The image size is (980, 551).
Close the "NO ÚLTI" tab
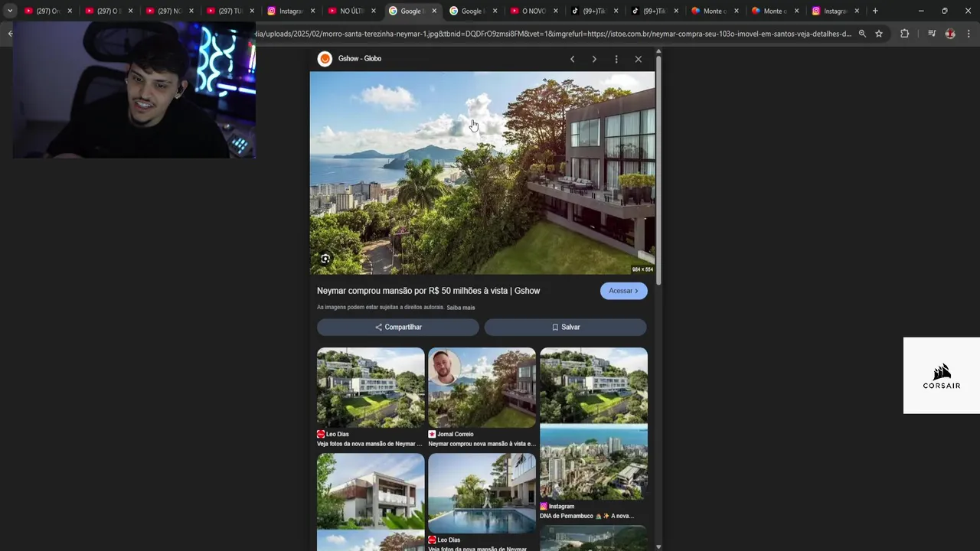(x=374, y=11)
